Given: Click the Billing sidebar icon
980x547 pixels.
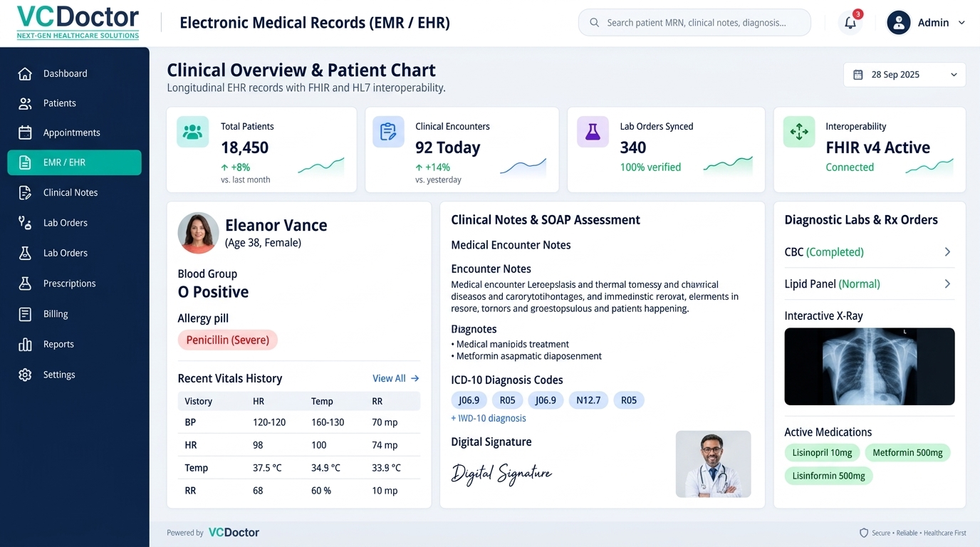Looking at the screenshot, I should coord(25,314).
